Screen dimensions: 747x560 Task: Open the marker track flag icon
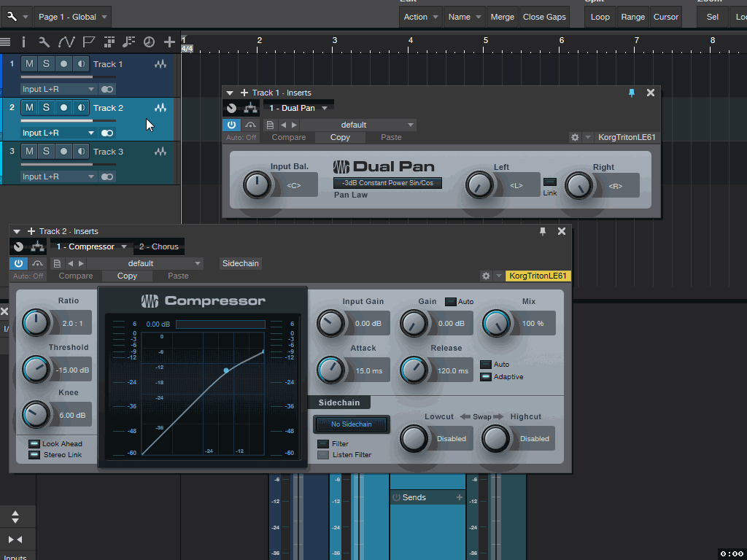point(88,42)
